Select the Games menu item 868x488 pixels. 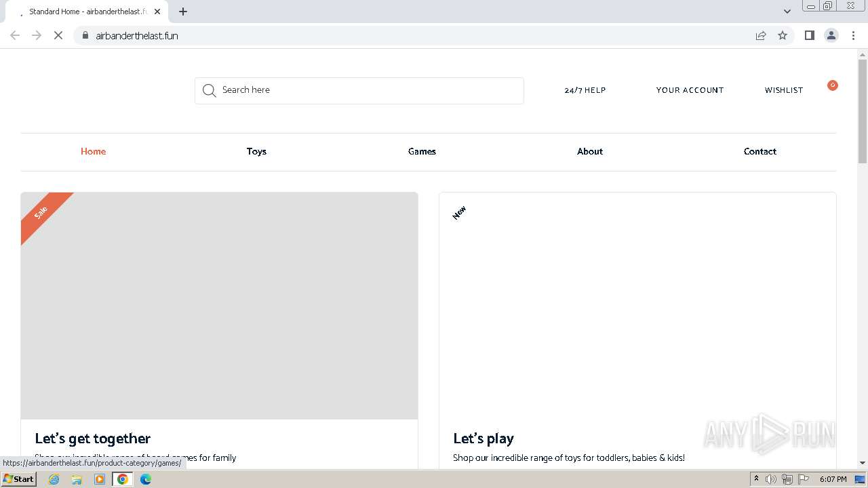click(422, 151)
